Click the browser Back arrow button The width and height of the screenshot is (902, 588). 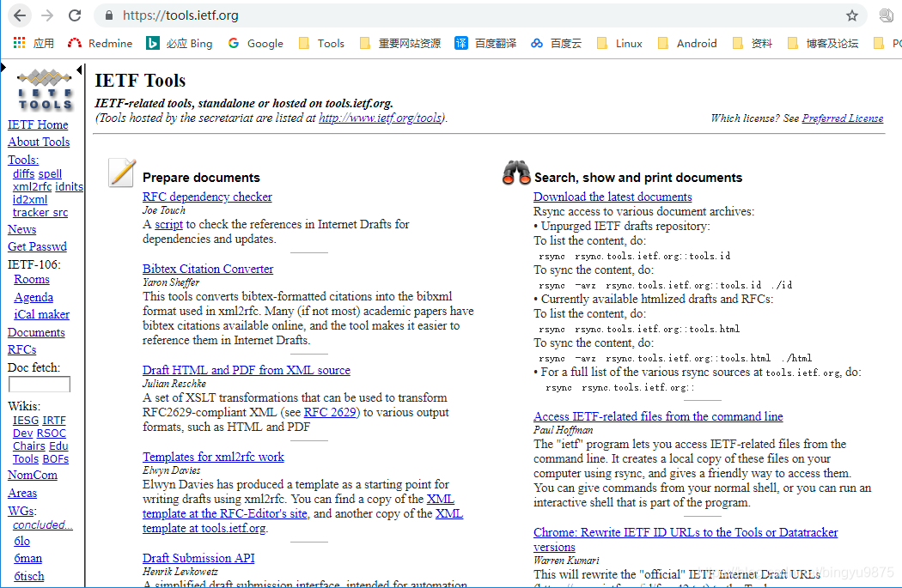[x=20, y=15]
